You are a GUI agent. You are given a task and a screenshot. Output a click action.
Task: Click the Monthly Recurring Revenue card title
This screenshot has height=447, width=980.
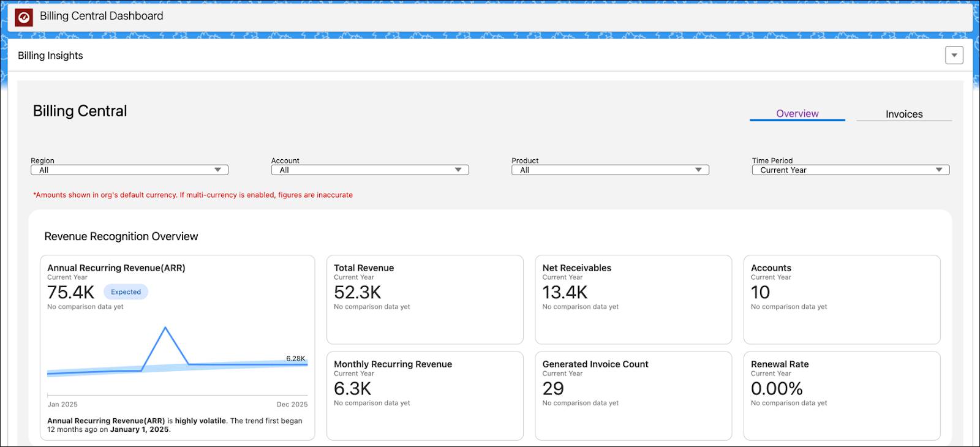393,364
